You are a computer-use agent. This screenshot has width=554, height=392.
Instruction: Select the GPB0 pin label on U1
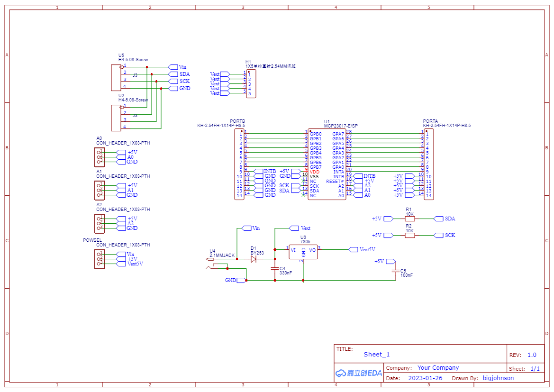pos(316,134)
